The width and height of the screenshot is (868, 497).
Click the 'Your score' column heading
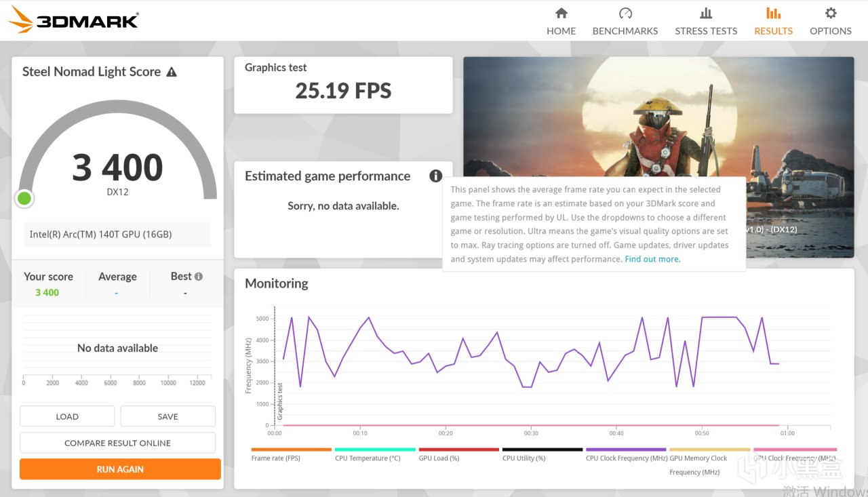point(48,277)
